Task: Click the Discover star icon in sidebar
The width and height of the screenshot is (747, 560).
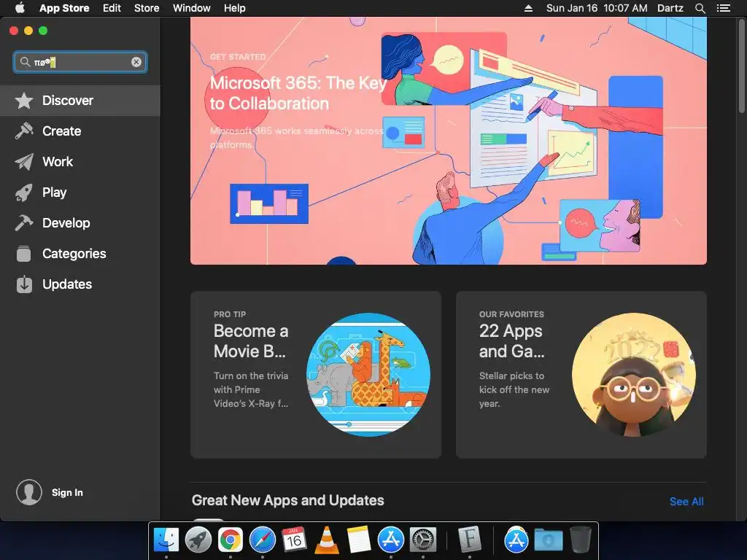Action: 24,101
